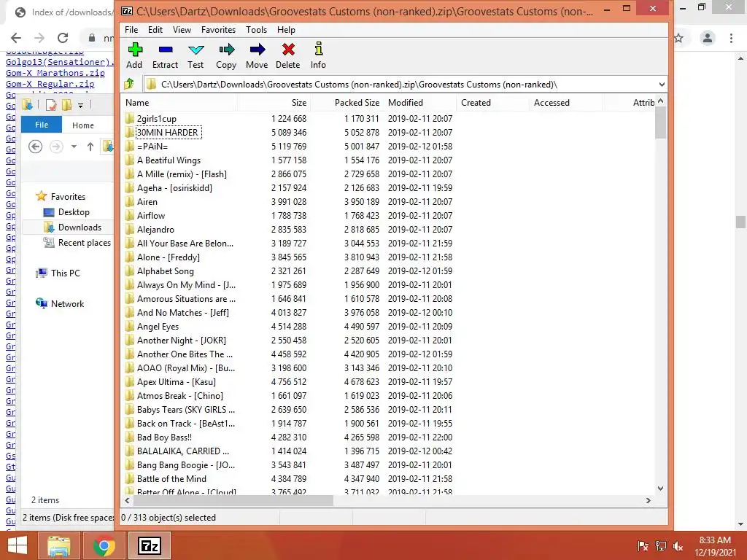The width and height of the screenshot is (747, 560).
Task: Click the red Delete X icon
Action: tap(287, 55)
